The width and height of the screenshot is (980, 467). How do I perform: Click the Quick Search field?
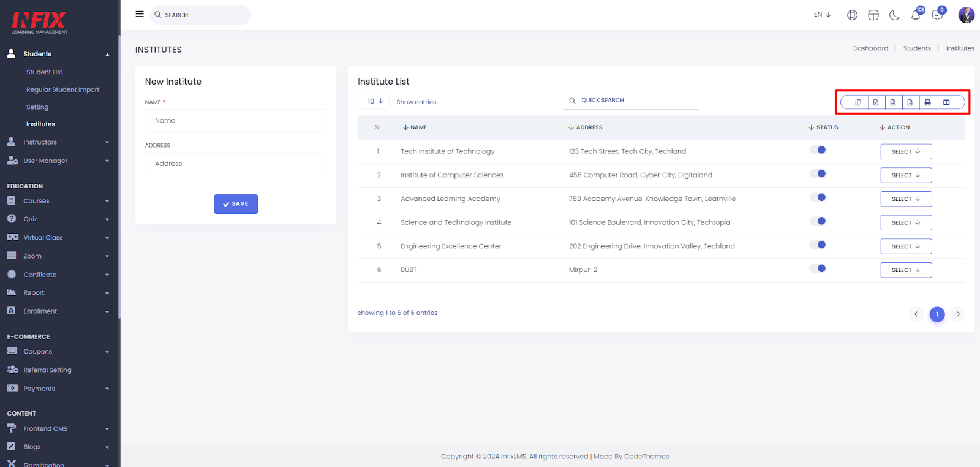pos(631,101)
